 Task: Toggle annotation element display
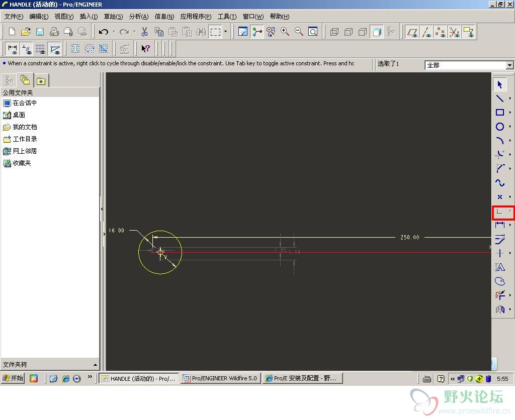[x=468, y=32]
